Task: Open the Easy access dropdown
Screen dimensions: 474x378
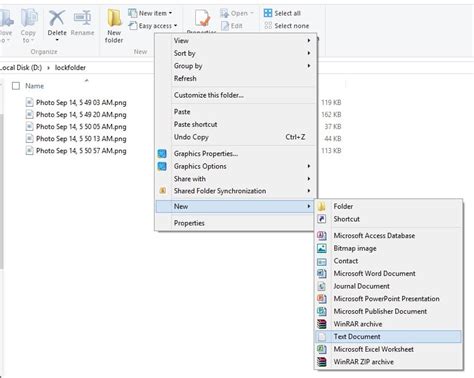Action: (176, 26)
